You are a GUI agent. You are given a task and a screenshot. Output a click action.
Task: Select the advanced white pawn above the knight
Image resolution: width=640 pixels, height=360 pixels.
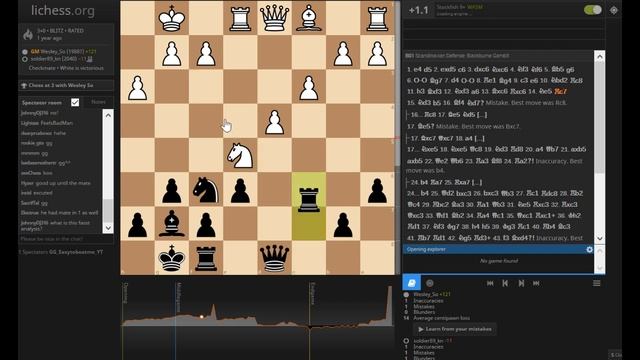pyautogui.click(x=274, y=121)
